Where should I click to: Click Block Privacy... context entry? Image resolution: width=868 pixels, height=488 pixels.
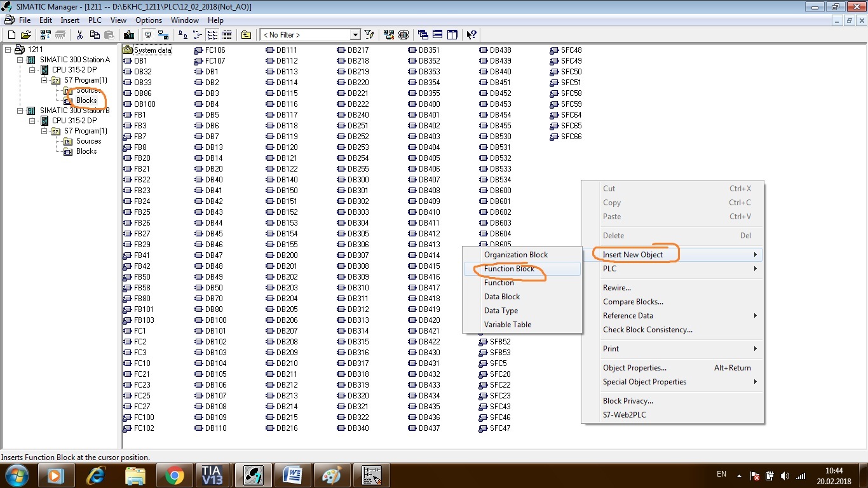pyautogui.click(x=673, y=401)
